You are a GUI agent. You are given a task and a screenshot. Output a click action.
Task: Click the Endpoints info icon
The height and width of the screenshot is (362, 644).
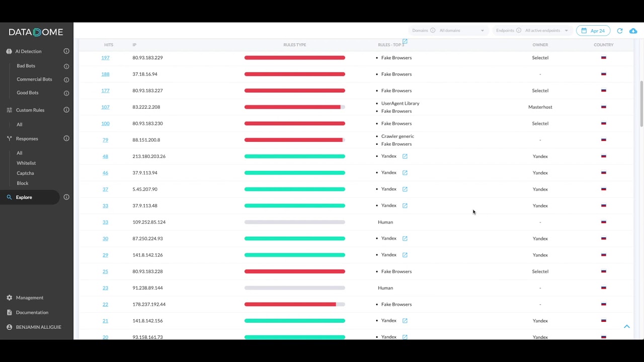[x=519, y=30]
